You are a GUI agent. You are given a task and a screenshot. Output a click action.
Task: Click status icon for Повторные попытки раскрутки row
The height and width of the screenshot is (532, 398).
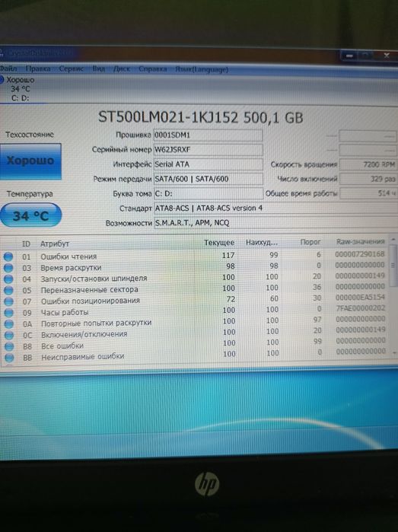coord(9,323)
